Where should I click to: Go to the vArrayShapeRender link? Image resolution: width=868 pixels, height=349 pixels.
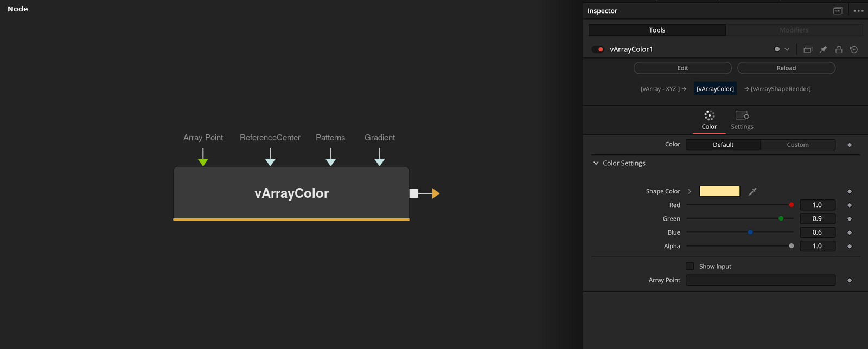pos(777,89)
